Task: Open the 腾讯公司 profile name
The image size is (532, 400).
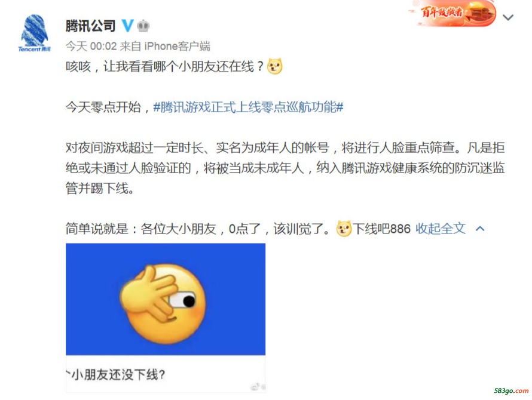Action: pyautogui.click(x=91, y=26)
